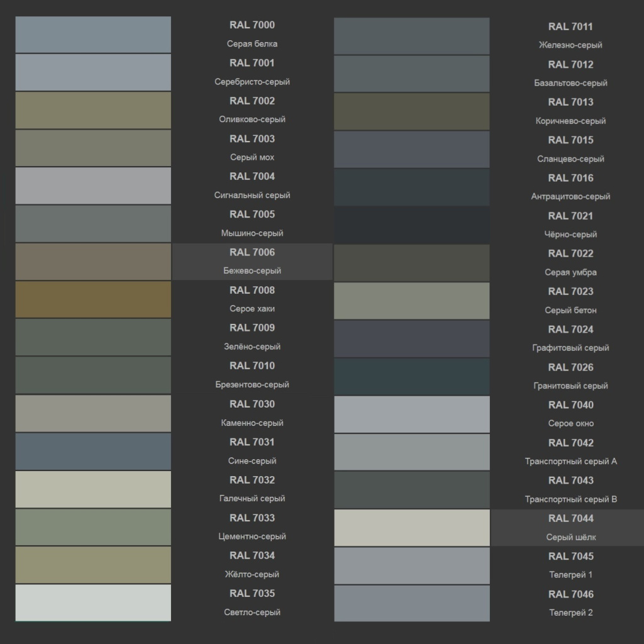644x644 pixels.
Task: Select the RAL 7023 Серый бетон swatch
Action: coord(411,301)
